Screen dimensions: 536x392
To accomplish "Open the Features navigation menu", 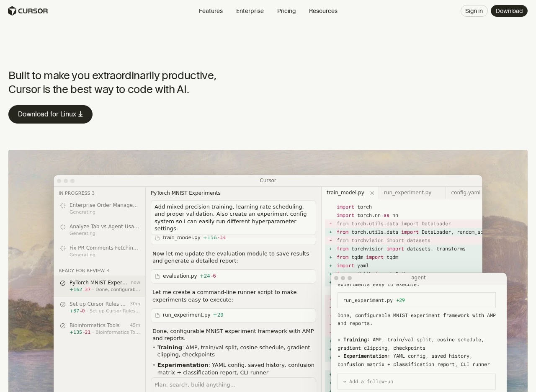I will click(x=211, y=11).
